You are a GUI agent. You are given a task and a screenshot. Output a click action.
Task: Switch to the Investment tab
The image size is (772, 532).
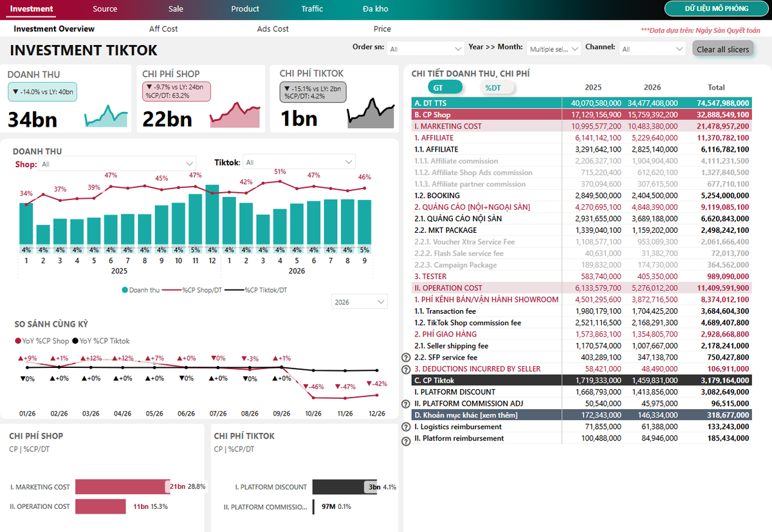(32, 9)
